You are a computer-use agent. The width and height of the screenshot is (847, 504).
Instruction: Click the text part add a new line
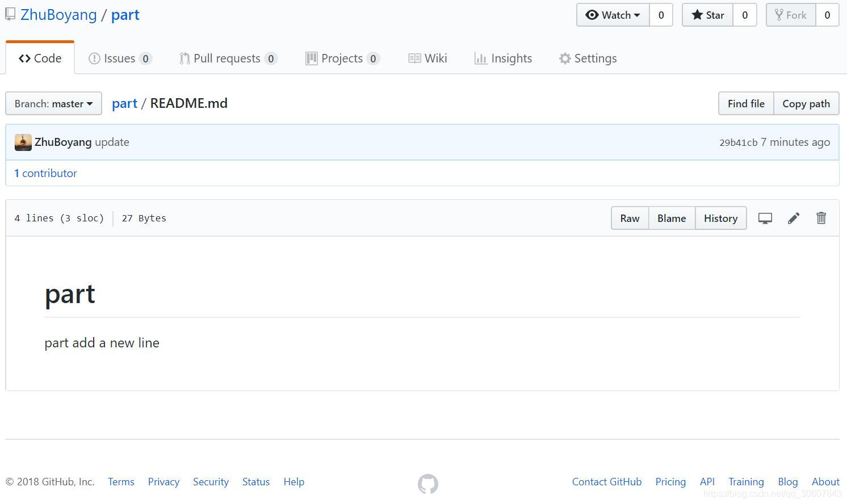pos(102,343)
